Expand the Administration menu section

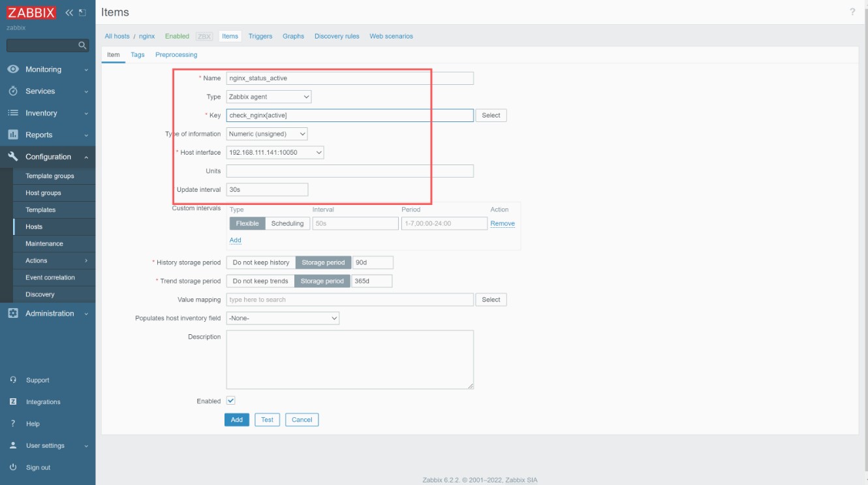pos(48,313)
